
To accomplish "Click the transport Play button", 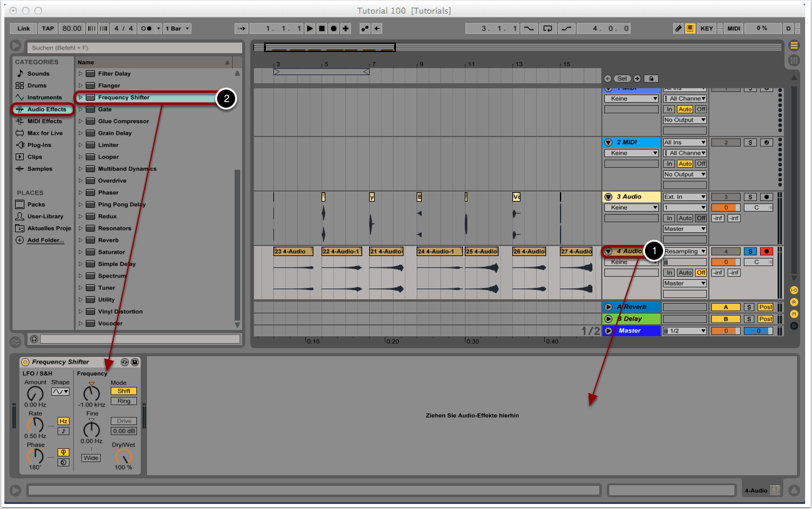I will coord(310,29).
